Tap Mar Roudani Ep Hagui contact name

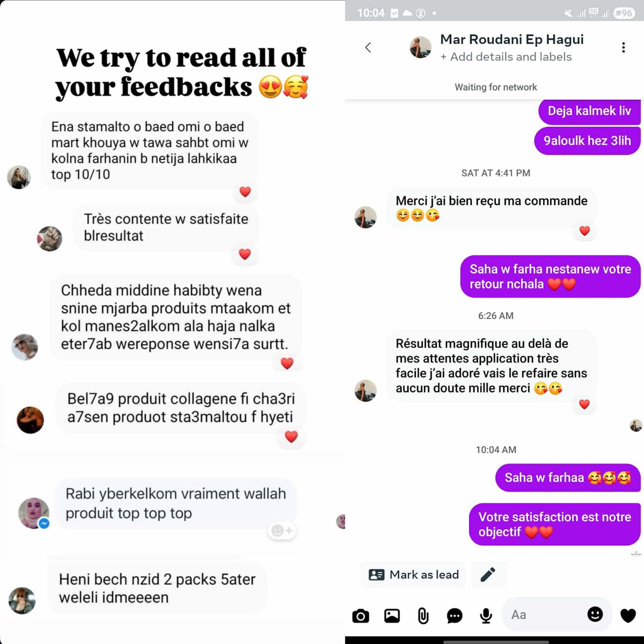tap(512, 39)
